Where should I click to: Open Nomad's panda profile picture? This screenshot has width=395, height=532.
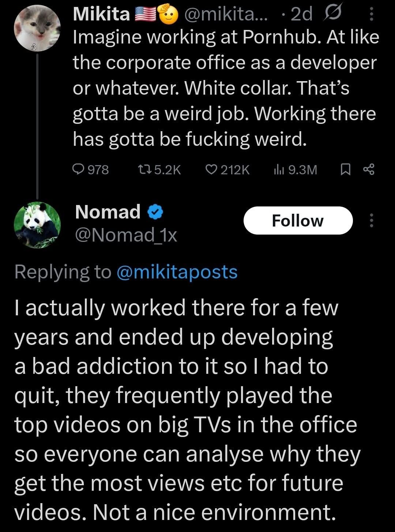(x=37, y=224)
